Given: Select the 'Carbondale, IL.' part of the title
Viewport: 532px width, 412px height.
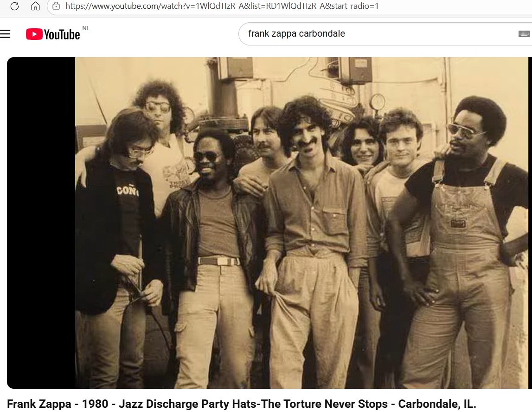Looking at the screenshot, I should point(437,404).
